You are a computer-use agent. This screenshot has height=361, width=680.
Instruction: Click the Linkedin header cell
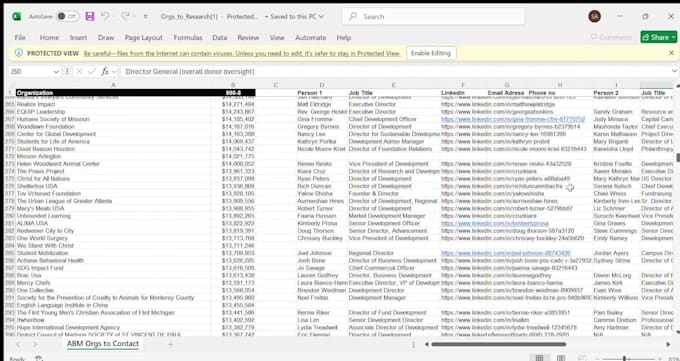click(x=463, y=93)
